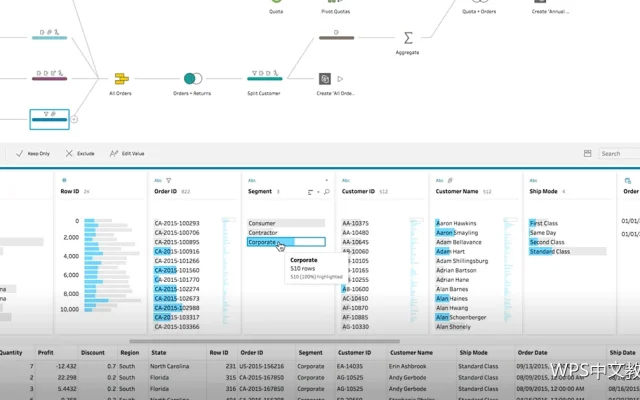640x400 pixels.
Task: Change the Customer ID Abc data type
Action: point(346,180)
